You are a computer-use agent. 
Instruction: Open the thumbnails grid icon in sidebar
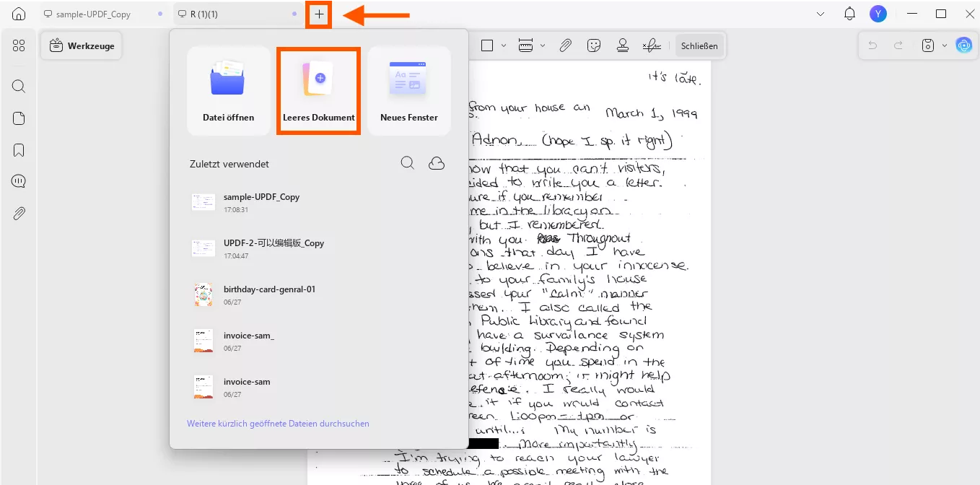[19, 45]
